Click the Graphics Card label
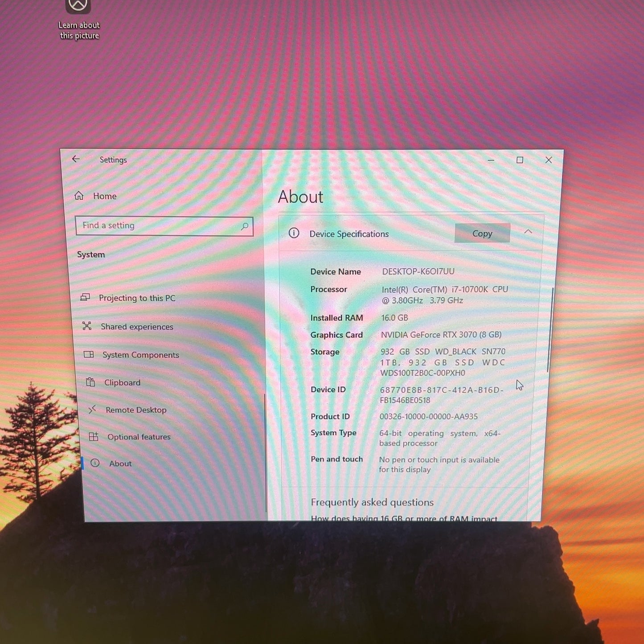Viewport: 644px width, 644px height. [336, 335]
